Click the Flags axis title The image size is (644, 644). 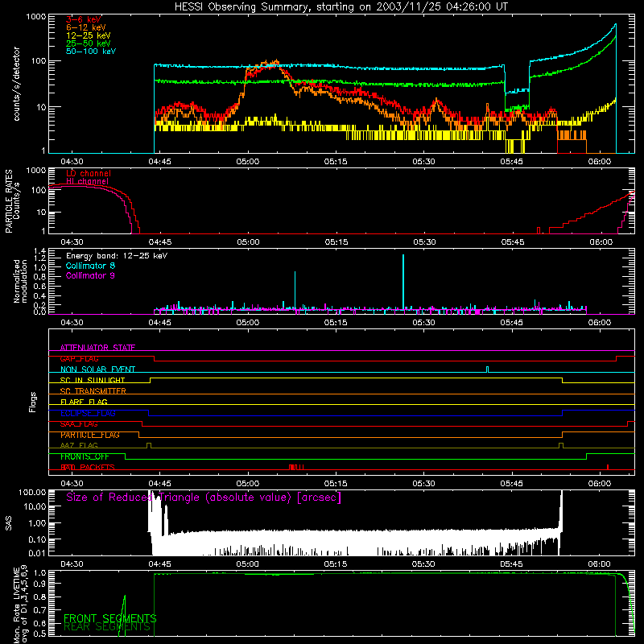(33, 402)
